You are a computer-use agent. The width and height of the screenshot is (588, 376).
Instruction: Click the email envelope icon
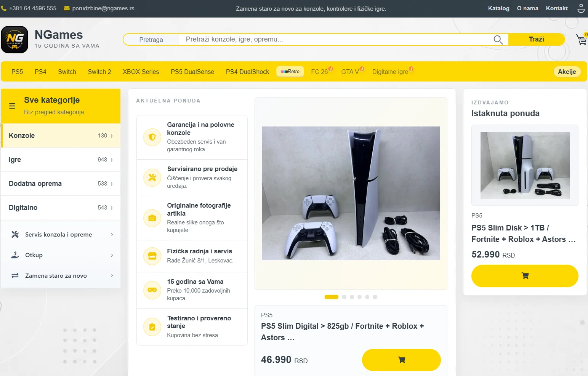coord(67,8)
